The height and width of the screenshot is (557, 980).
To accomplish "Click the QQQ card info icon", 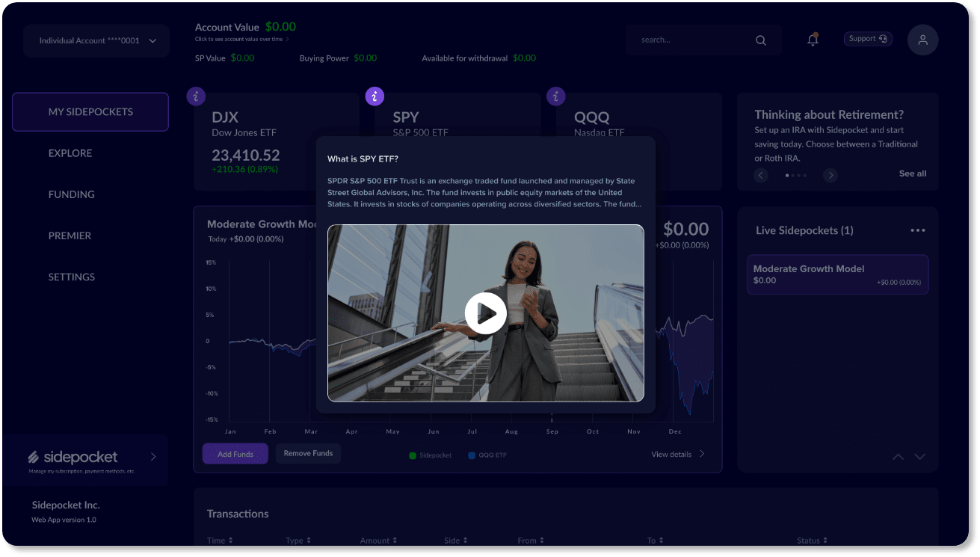I will (555, 96).
